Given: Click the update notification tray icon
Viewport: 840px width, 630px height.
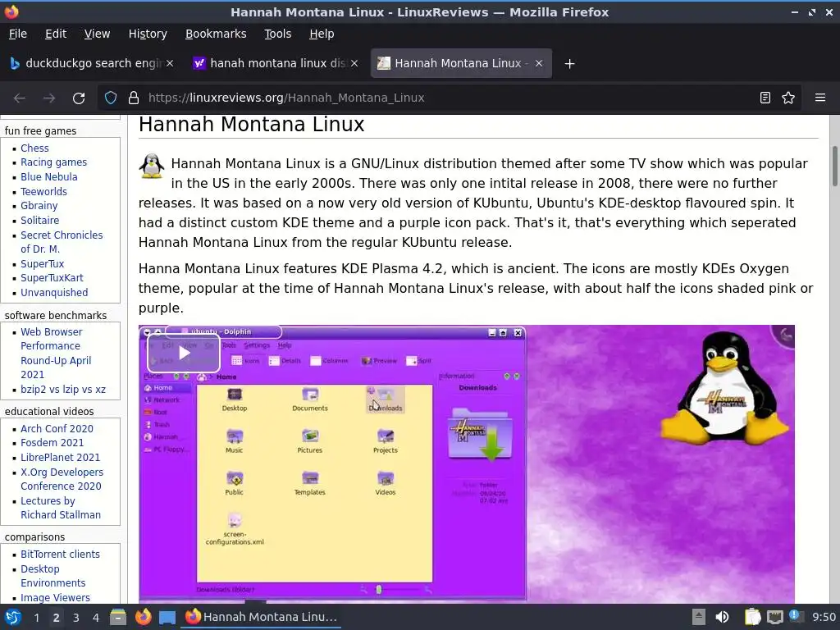Looking at the screenshot, I should click(796, 616).
